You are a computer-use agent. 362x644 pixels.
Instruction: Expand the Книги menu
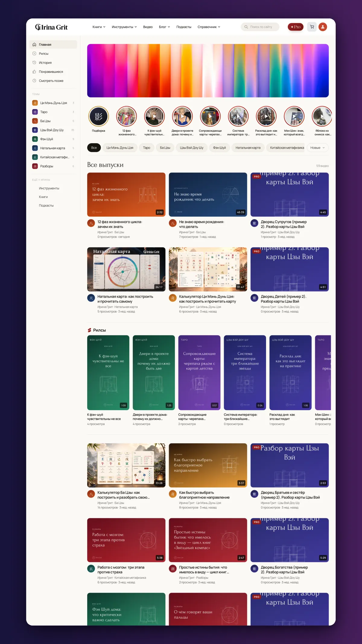99,27
